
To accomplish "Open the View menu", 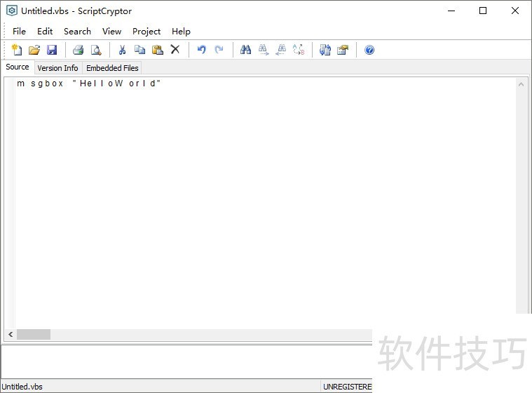I will pos(111,32).
